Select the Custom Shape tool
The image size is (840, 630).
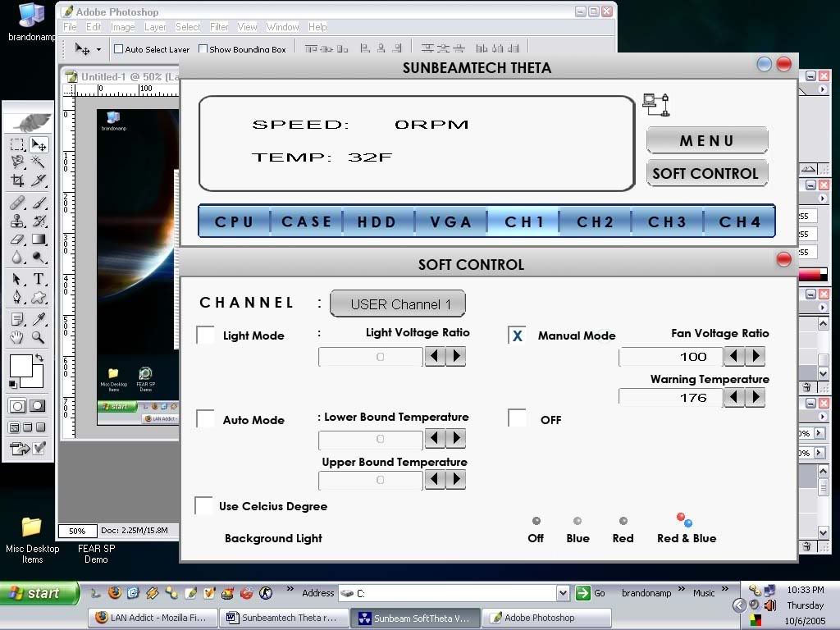coord(39,297)
